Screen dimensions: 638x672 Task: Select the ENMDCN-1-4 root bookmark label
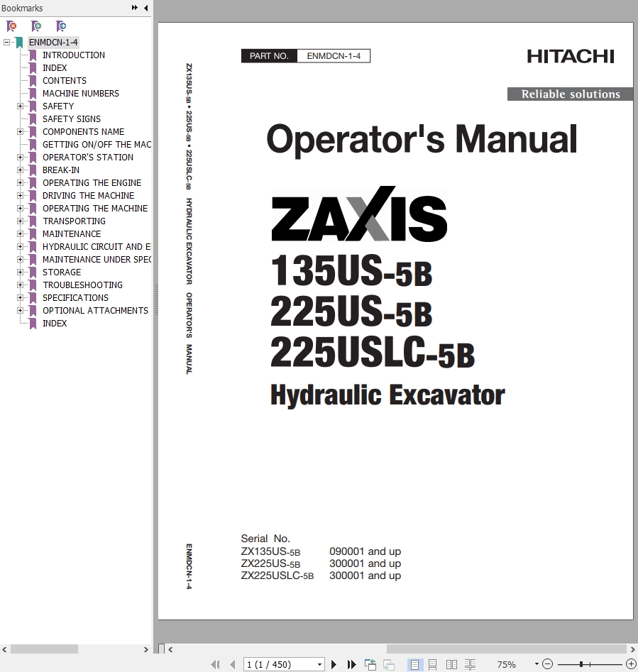[53, 42]
